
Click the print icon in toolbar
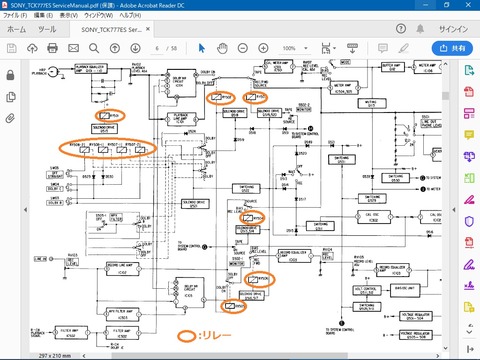(52, 48)
